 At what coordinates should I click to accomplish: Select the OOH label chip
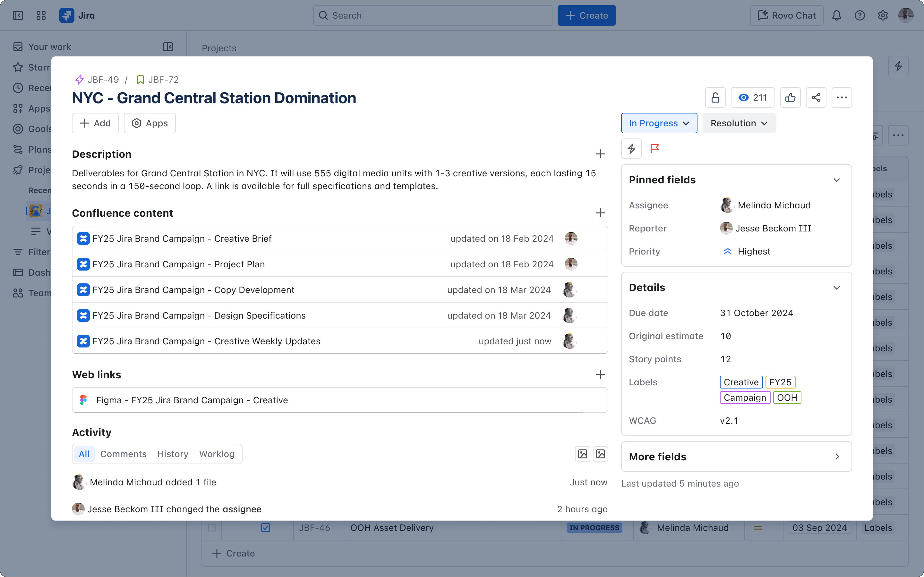pos(787,397)
